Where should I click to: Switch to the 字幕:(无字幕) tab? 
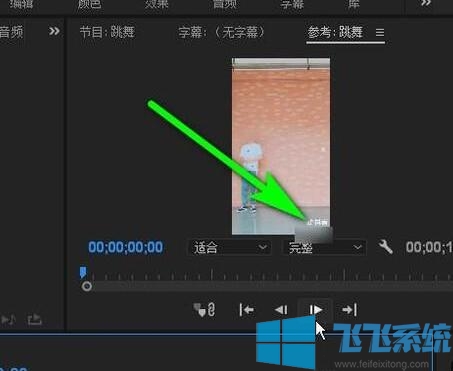click(x=221, y=32)
